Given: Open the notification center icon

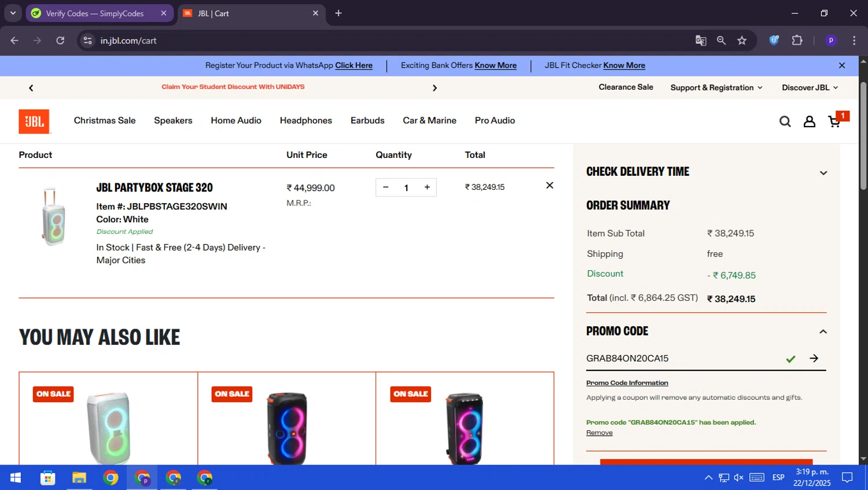Looking at the screenshot, I should pyautogui.click(x=847, y=478).
